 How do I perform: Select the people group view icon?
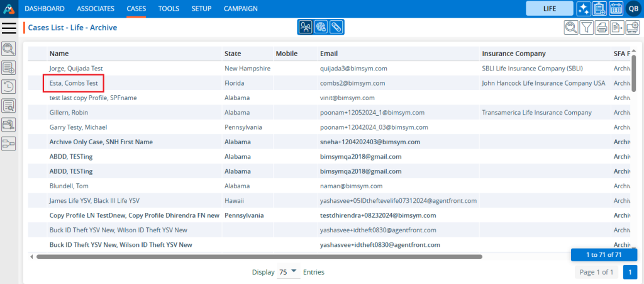tap(305, 27)
